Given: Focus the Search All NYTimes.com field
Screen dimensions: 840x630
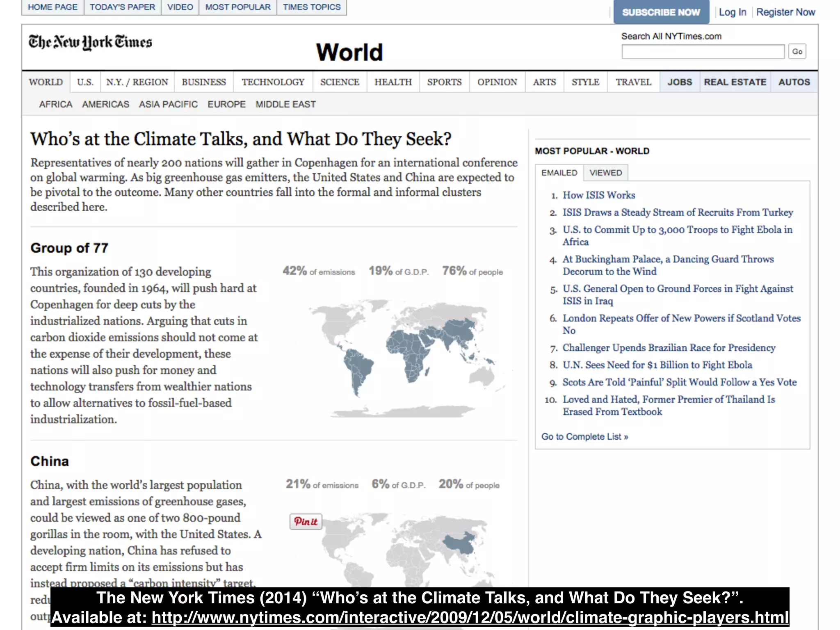Looking at the screenshot, I should click(703, 52).
